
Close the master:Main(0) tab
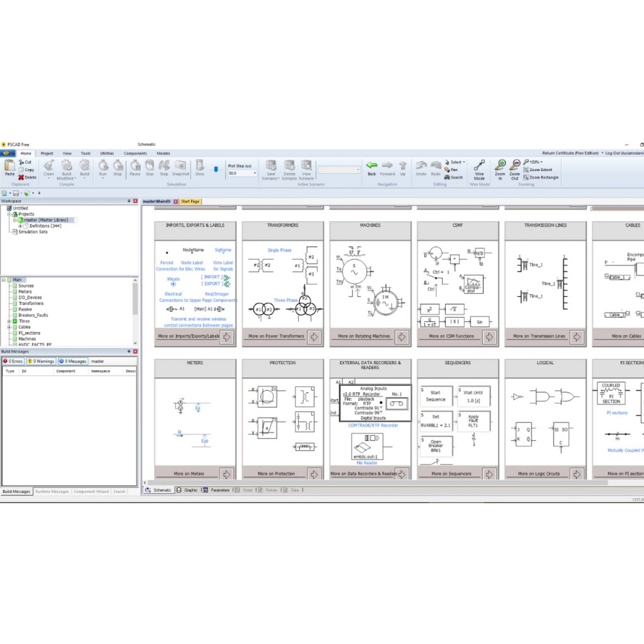pyautogui.click(x=176, y=201)
